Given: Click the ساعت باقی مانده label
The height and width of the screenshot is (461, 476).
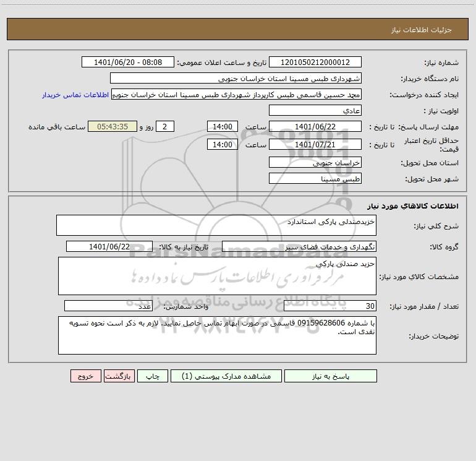Looking at the screenshot, I should point(57,127).
